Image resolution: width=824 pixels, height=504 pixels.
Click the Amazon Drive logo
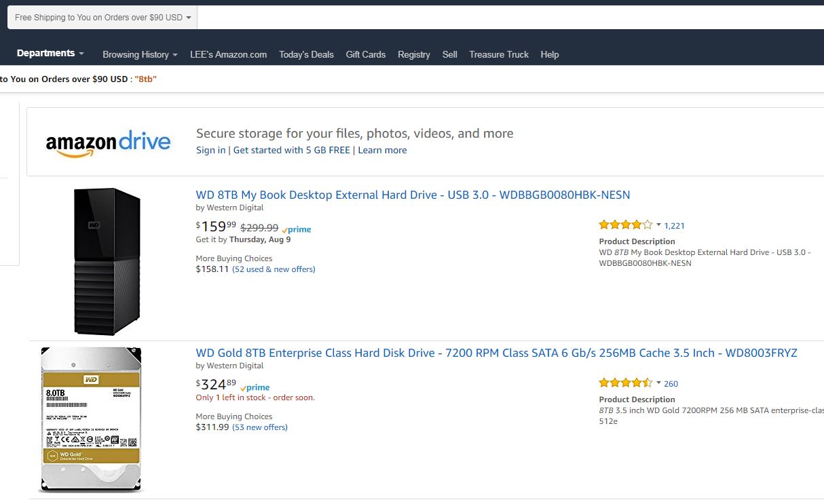pos(108,143)
